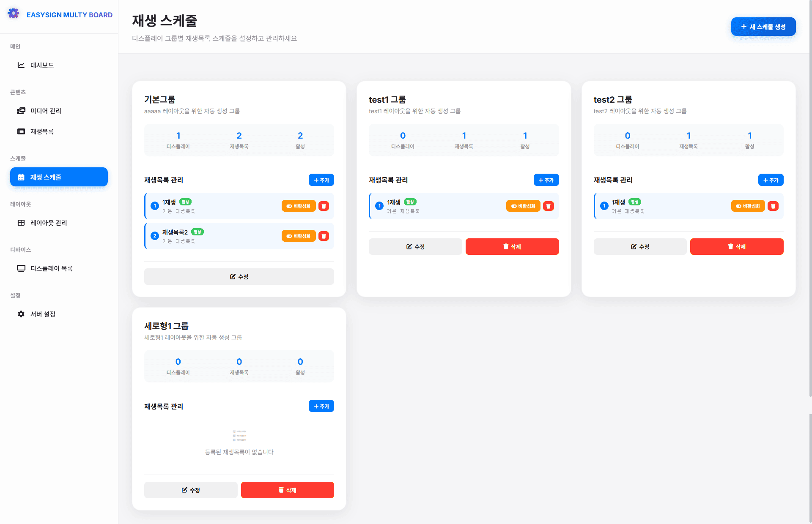Deactivate 1재생 playlist in test1 그룹
Viewport: 812px width, 524px height.
pos(523,206)
